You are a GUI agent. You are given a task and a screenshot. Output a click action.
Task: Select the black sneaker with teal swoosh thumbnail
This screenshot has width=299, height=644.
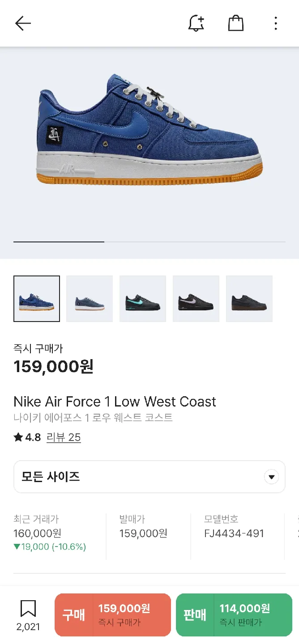pos(142,298)
